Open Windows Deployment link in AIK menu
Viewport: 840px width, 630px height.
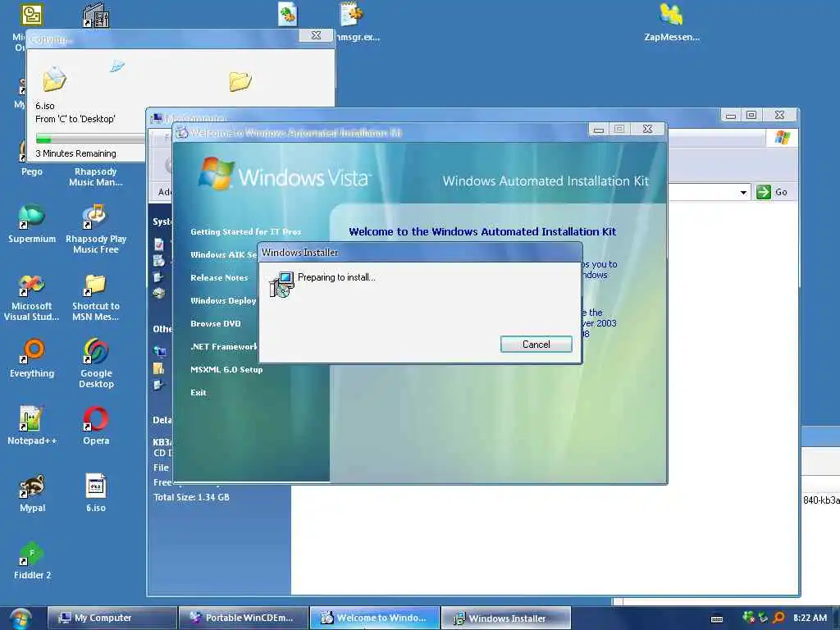[x=223, y=300]
